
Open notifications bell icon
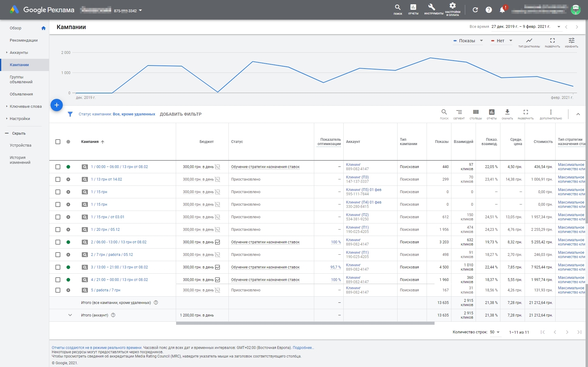(502, 10)
